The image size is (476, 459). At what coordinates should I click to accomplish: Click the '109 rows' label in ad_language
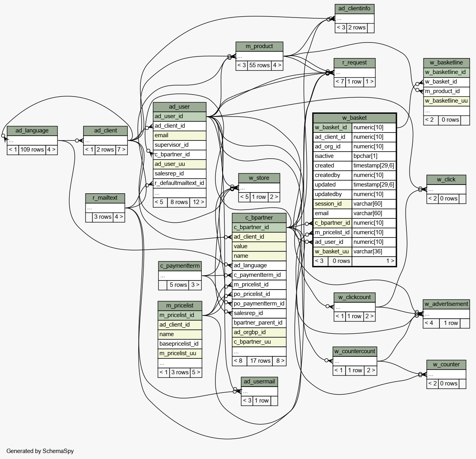point(32,150)
